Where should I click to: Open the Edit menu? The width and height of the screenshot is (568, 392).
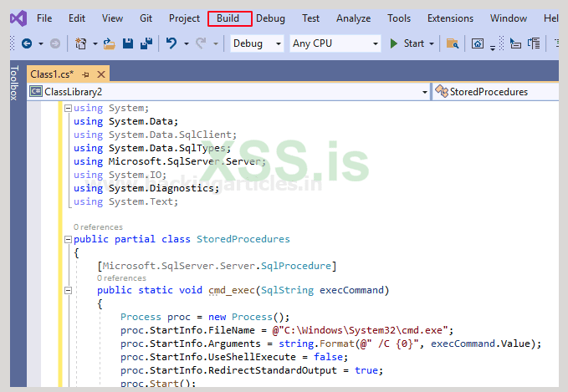point(77,18)
